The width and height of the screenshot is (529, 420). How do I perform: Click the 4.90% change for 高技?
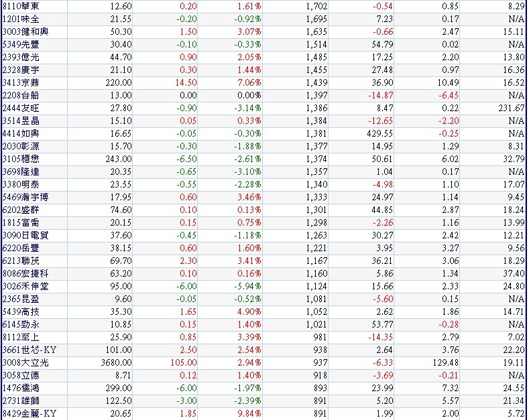pos(249,311)
